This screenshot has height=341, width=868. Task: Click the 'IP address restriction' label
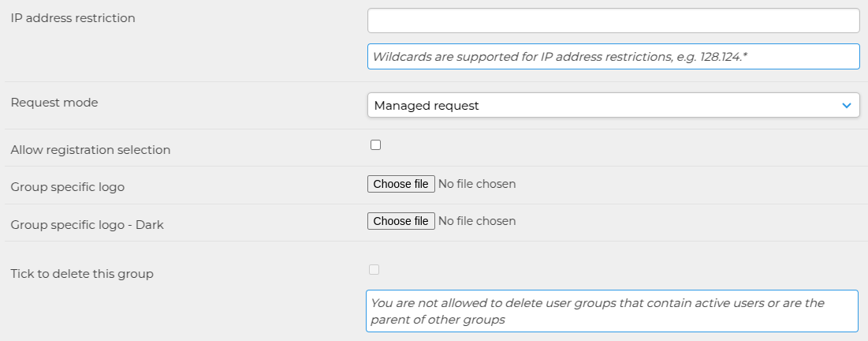point(73,17)
